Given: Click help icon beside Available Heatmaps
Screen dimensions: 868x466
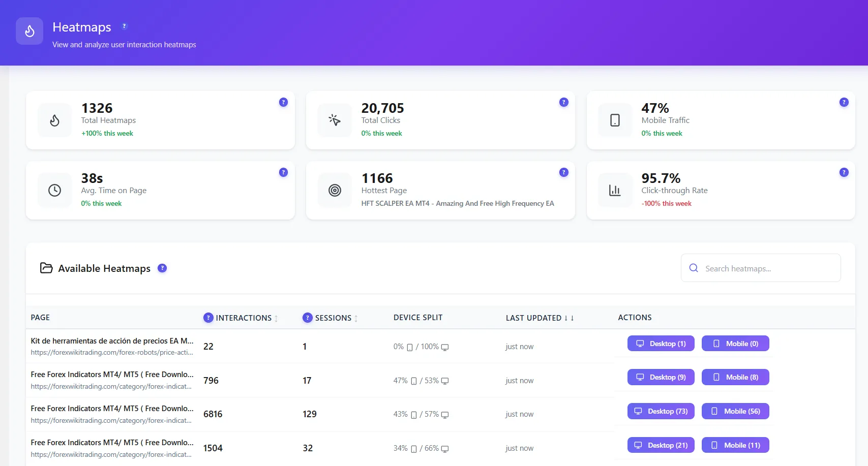Looking at the screenshot, I should [162, 268].
